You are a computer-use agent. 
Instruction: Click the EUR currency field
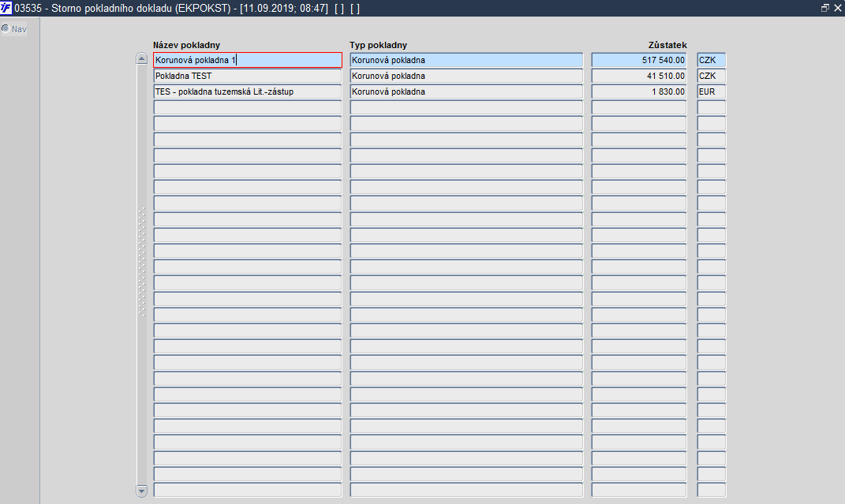(x=712, y=91)
